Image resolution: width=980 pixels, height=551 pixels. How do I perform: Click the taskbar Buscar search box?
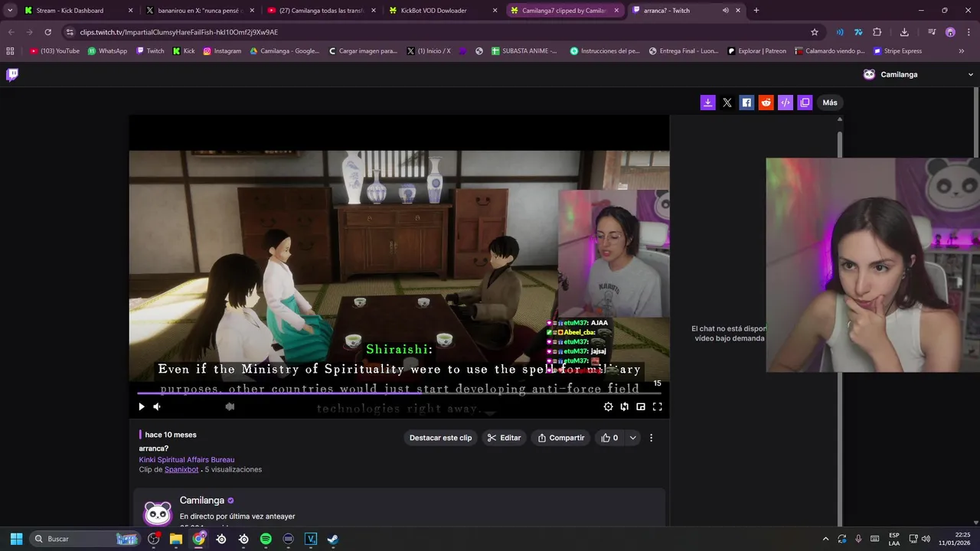pyautogui.click(x=86, y=539)
